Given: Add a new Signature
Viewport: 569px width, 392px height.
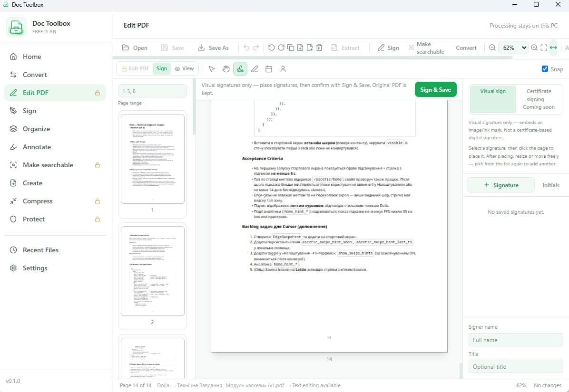Looking at the screenshot, I should tap(501, 185).
